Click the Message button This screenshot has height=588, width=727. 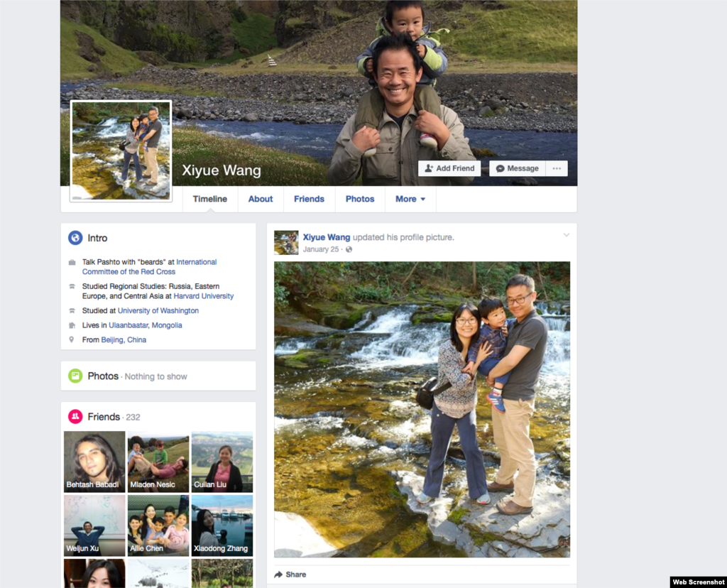518,168
